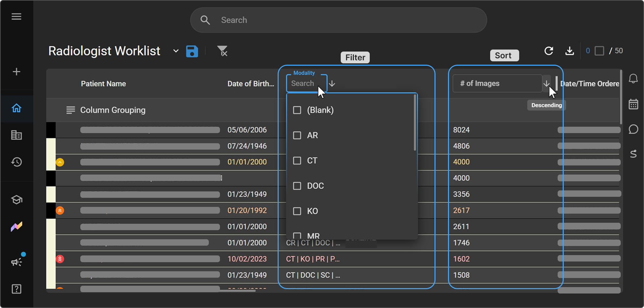644x308 pixels.
Task: Click modality cell CT | DOC | SC | ...
Action: click(313, 275)
